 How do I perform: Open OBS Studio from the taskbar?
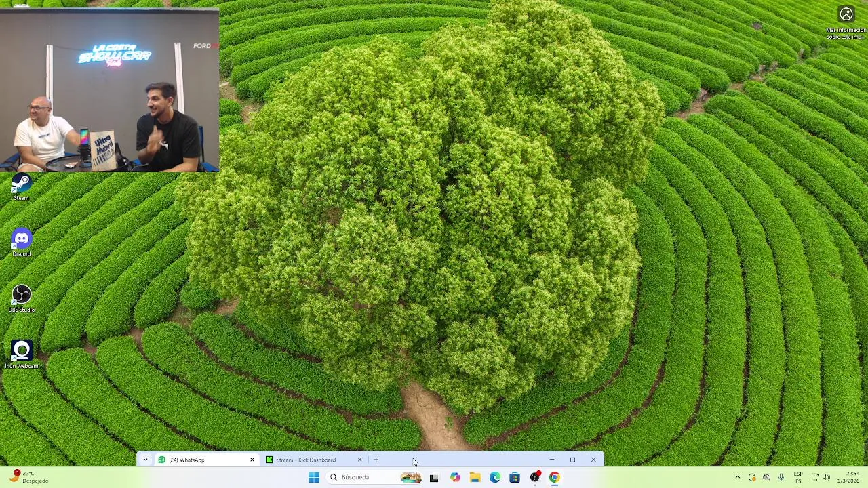tap(535, 477)
